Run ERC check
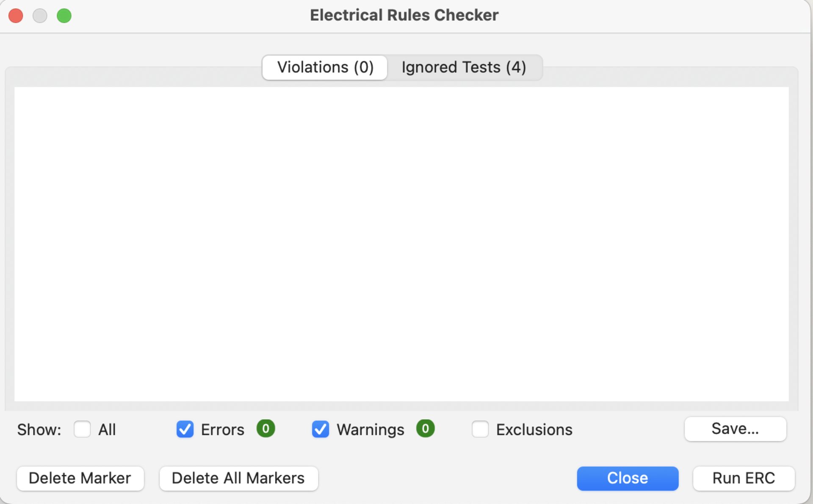Image resolution: width=813 pixels, height=504 pixels. (744, 478)
